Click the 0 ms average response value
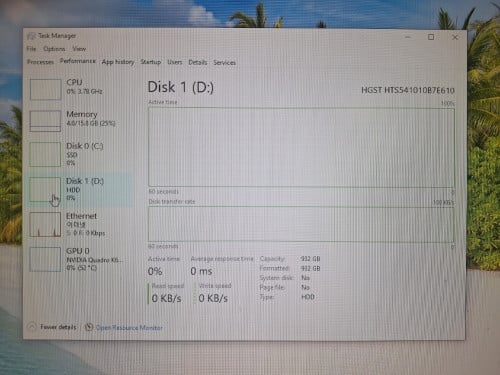500x375 pixels. coord(201,271)
